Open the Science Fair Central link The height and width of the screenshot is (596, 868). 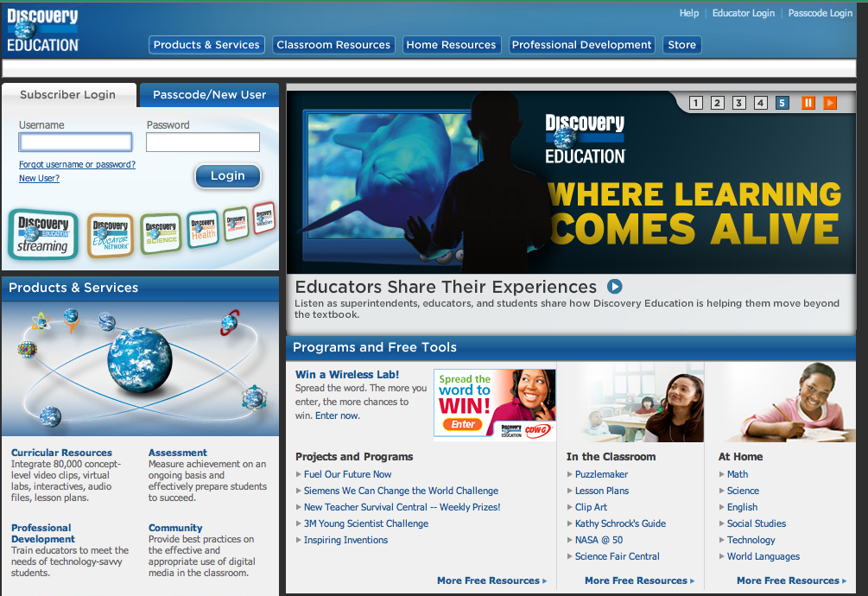pos(618,556)
